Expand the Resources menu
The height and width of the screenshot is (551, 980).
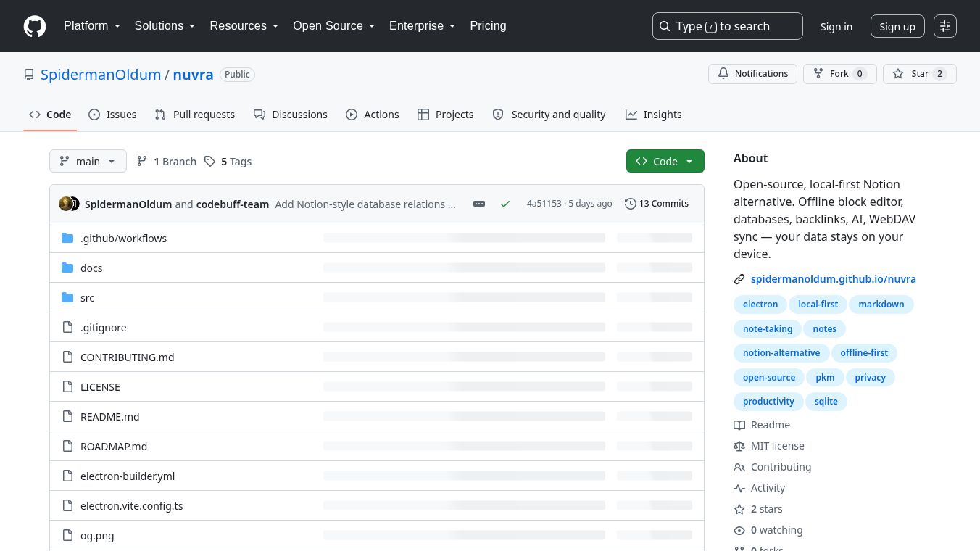(x=244, y=26)
